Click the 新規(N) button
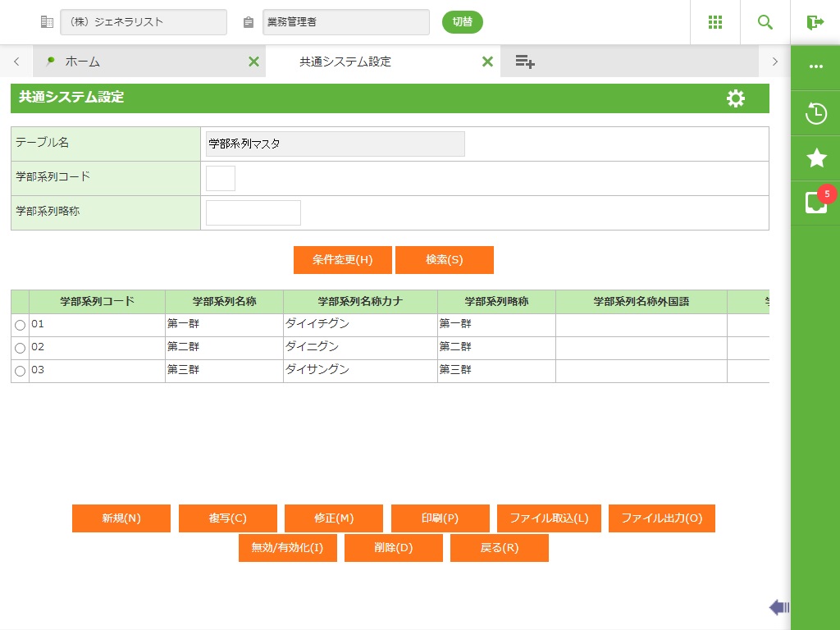This screenshot has width=840, height=630. [121, 518]
